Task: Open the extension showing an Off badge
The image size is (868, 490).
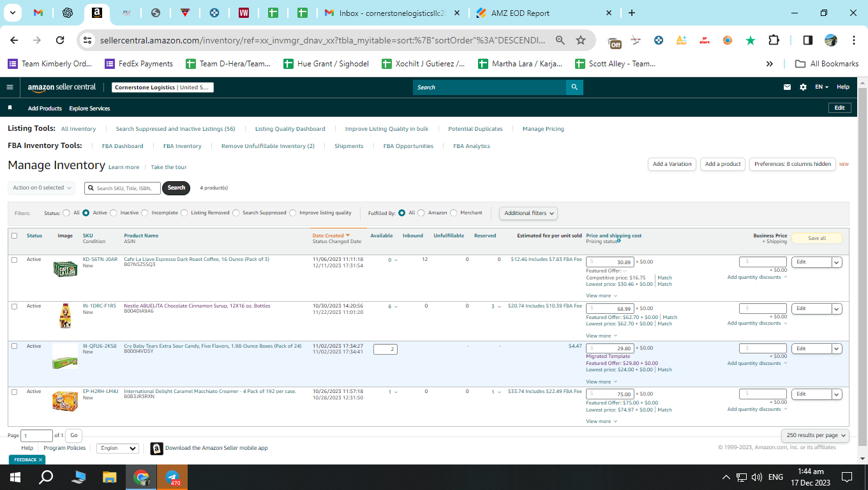Action: 615,41
